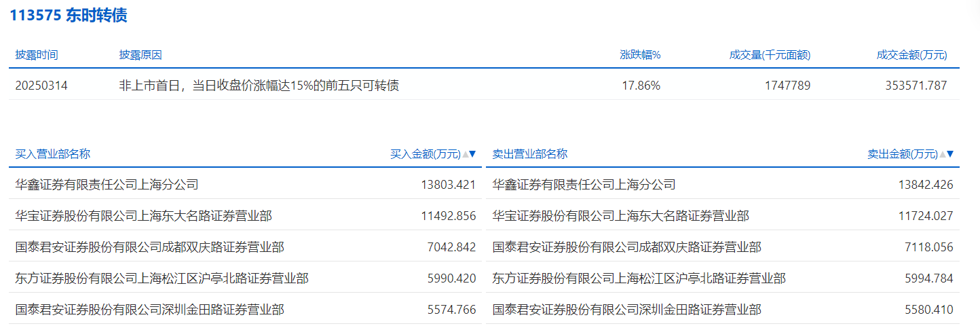Click the 涨跌幅% column header
Viewport: 980px width, 326px height.
pyautogui.click(x=640, y=55)
